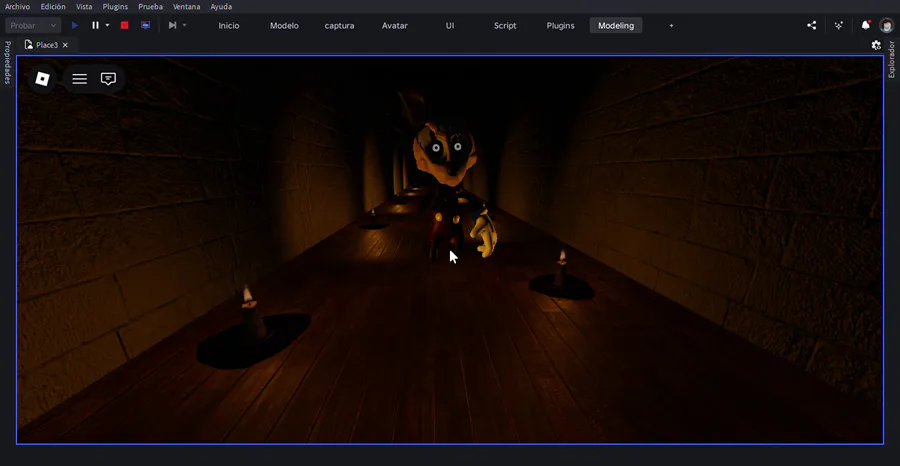This screenshot has height=466, width=900.
Task: Switch to the Inicio toolbar tab
Action: click(x=229, y=25)
